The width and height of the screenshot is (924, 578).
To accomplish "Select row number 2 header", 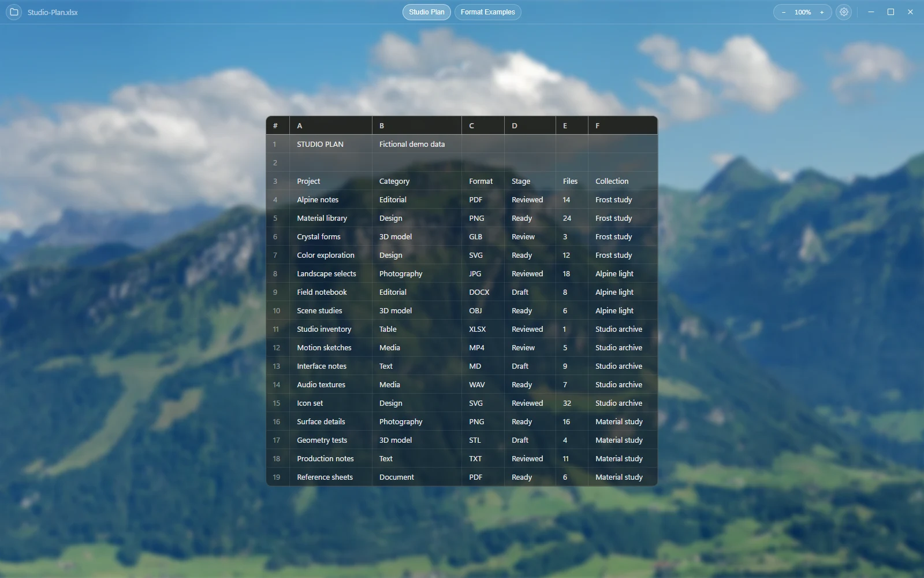I will point(278,162).
